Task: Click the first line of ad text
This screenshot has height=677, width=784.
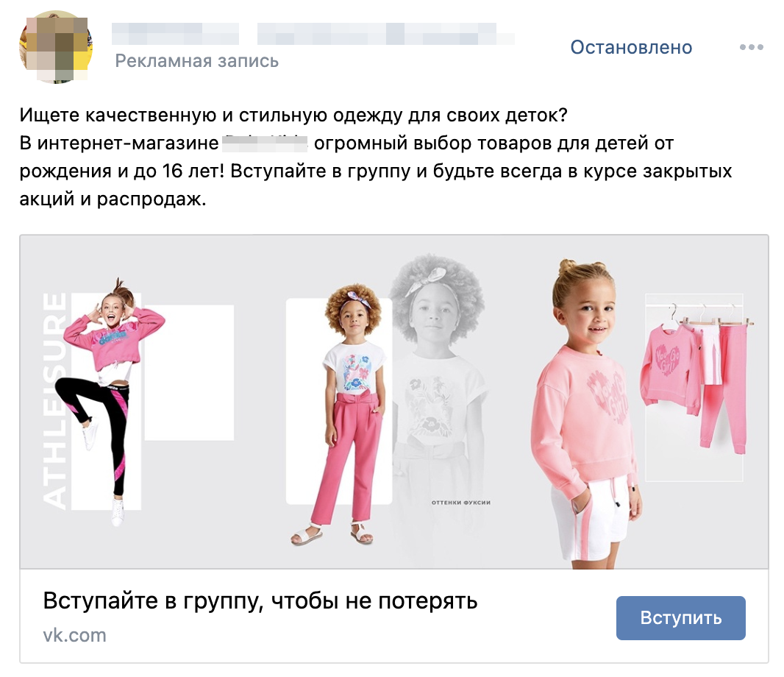Action: pyautogui.click(x=293, y=115)
